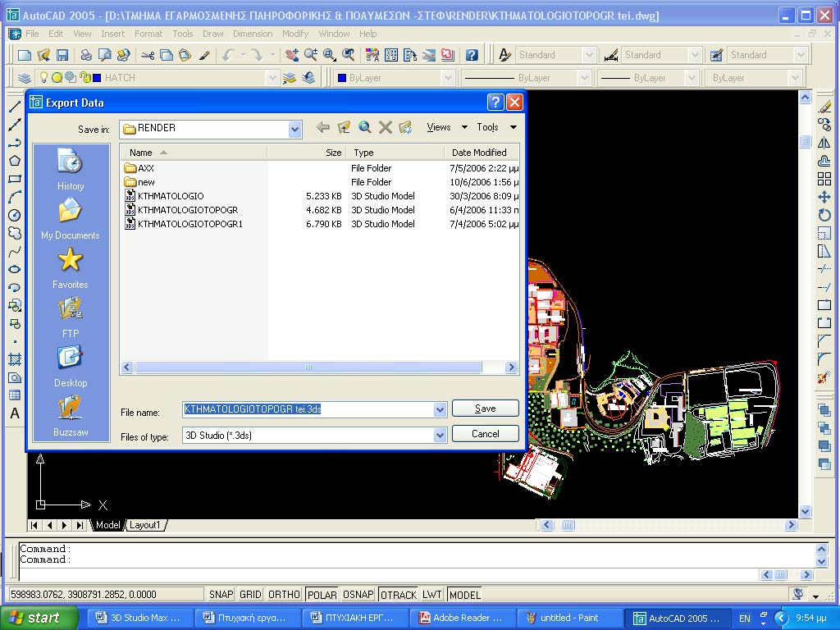
Task: Toggle OSNAP in status bar
Action: coord(358,595)
